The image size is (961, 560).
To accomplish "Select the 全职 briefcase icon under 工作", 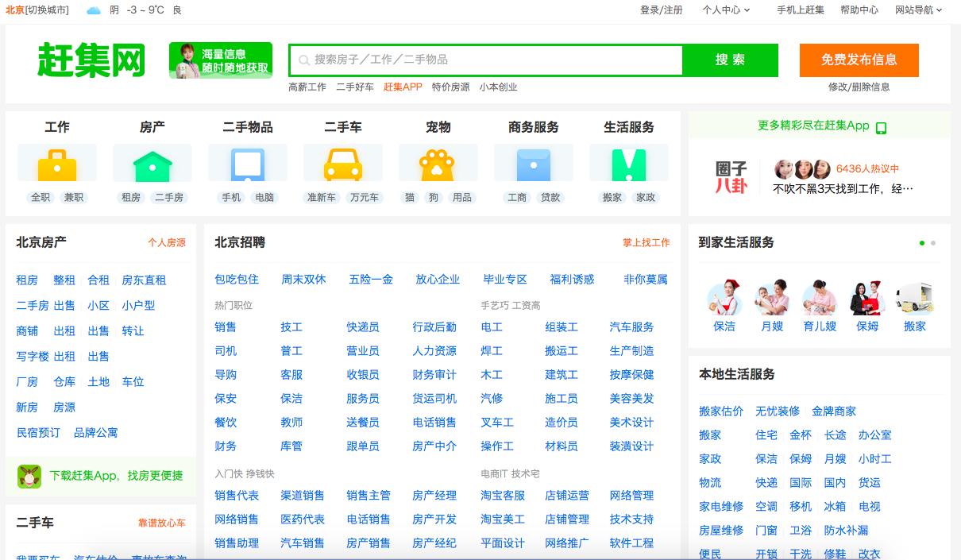I will [x=56, y=164].
